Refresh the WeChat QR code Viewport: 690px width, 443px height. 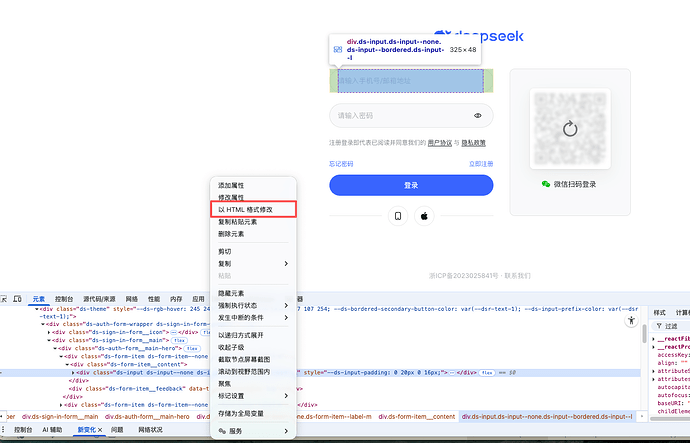click(x=570, y=128)
